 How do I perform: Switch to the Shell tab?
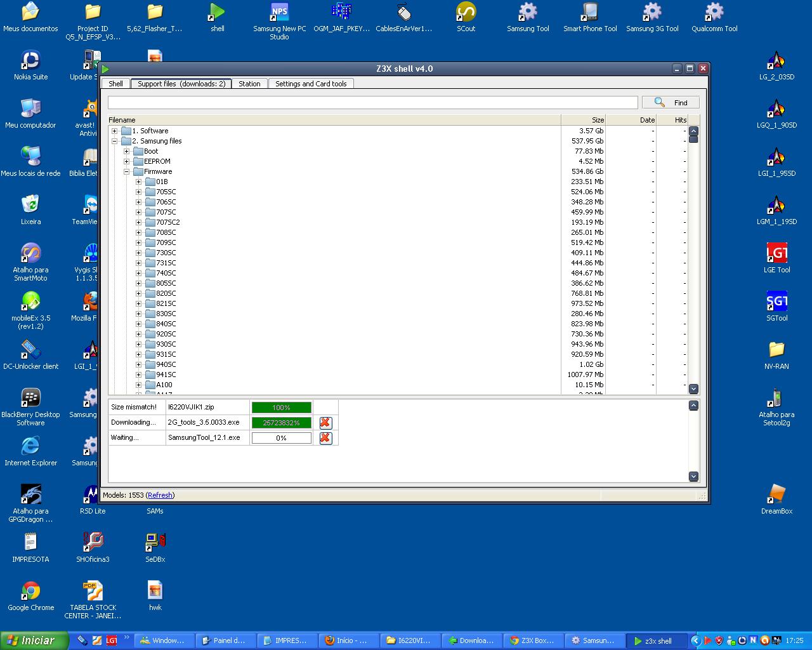click(115, 84)
